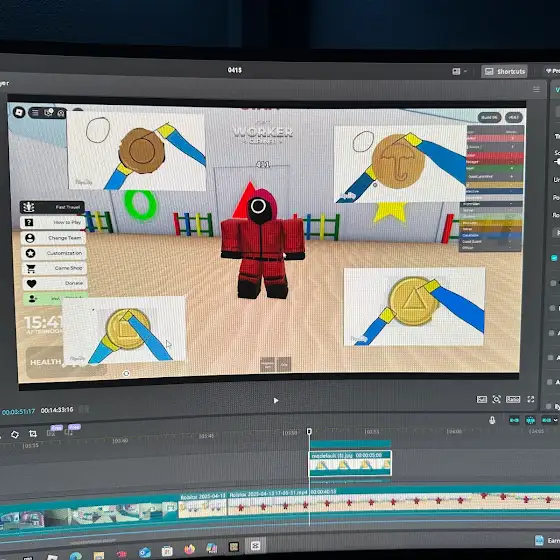
Task: Click the active video editor taskbar icon
Action: pos(255,545)
